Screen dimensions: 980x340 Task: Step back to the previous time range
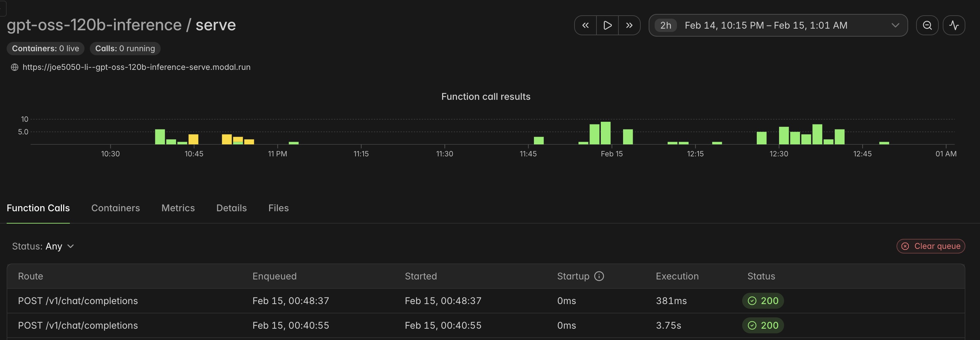click(585, 25)
